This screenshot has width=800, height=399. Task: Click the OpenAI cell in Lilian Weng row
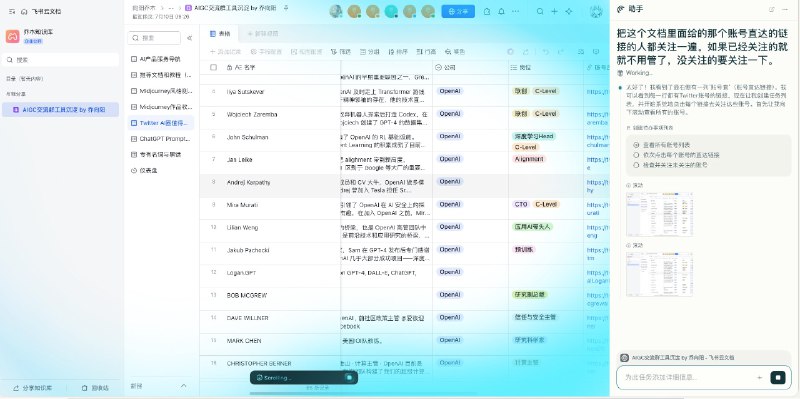click(x=450, y=227)
